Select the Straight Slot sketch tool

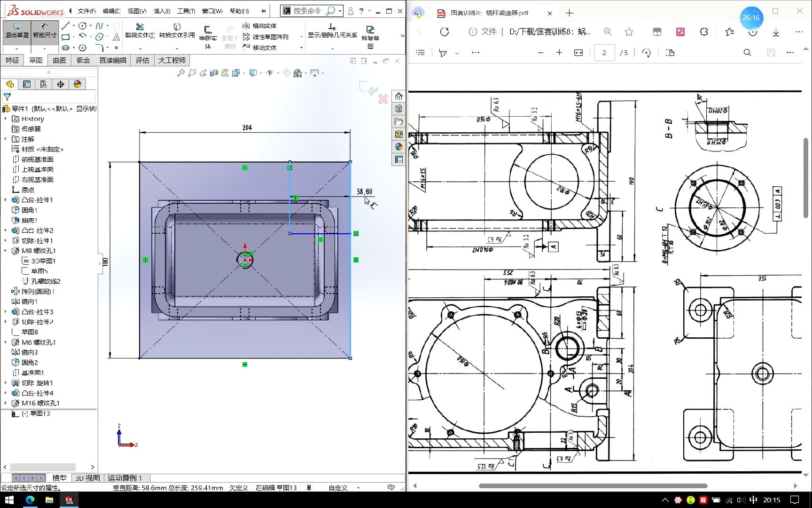coord(66,48)
